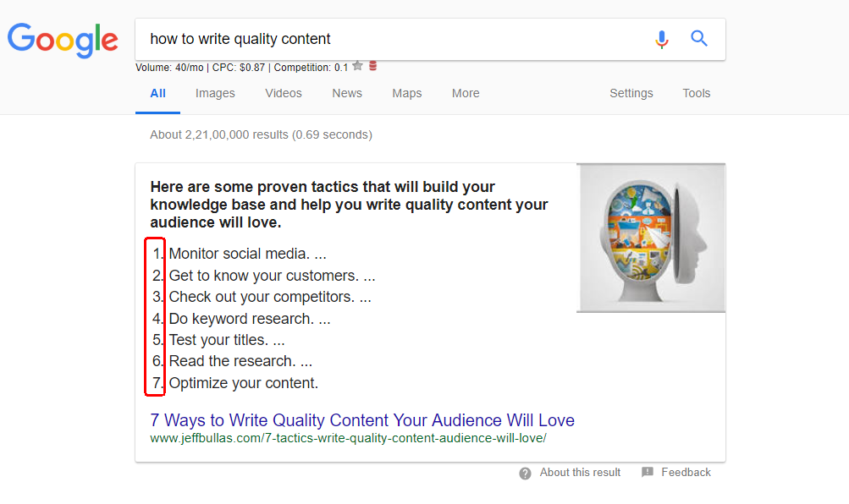Select the All results tab

[157, 94]
